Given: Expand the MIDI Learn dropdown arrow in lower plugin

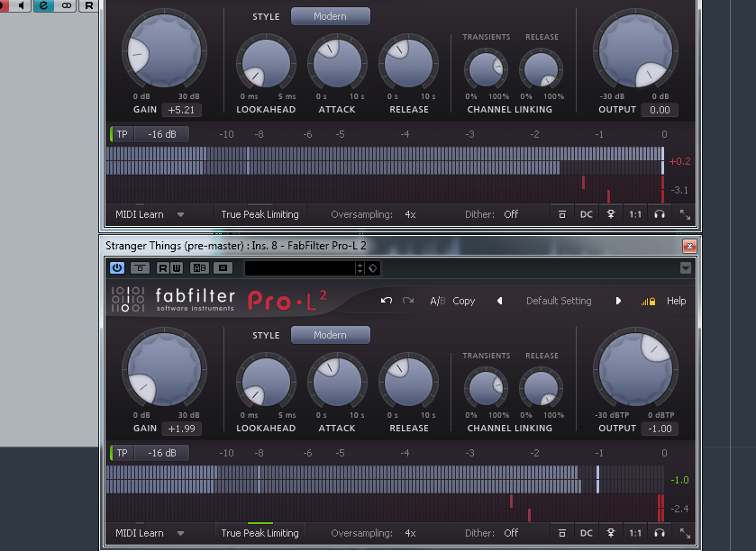Looking at the screenshot, I should (x=180, y=533).
